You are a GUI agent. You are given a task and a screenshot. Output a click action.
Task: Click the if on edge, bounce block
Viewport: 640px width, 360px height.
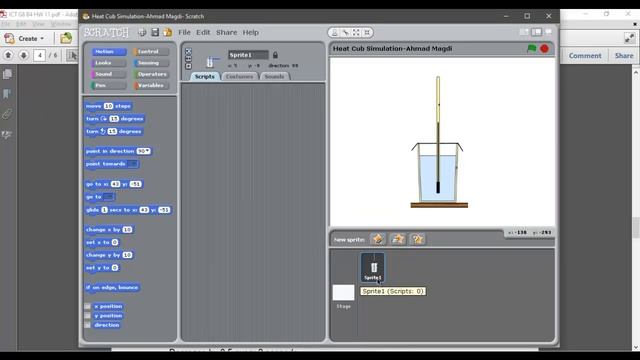tap(113, 287)
